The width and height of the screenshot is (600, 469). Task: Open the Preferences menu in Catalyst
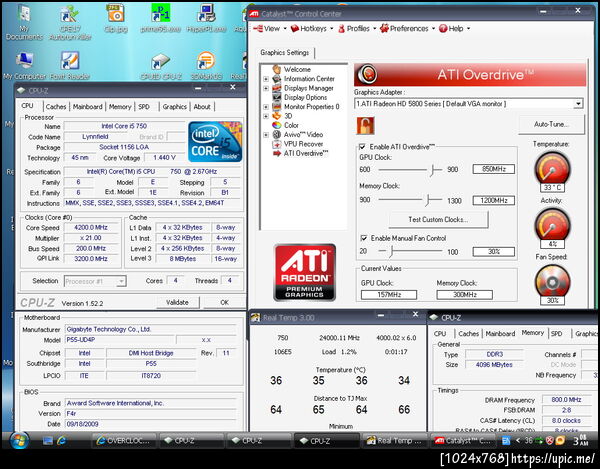tap(407, 28)
